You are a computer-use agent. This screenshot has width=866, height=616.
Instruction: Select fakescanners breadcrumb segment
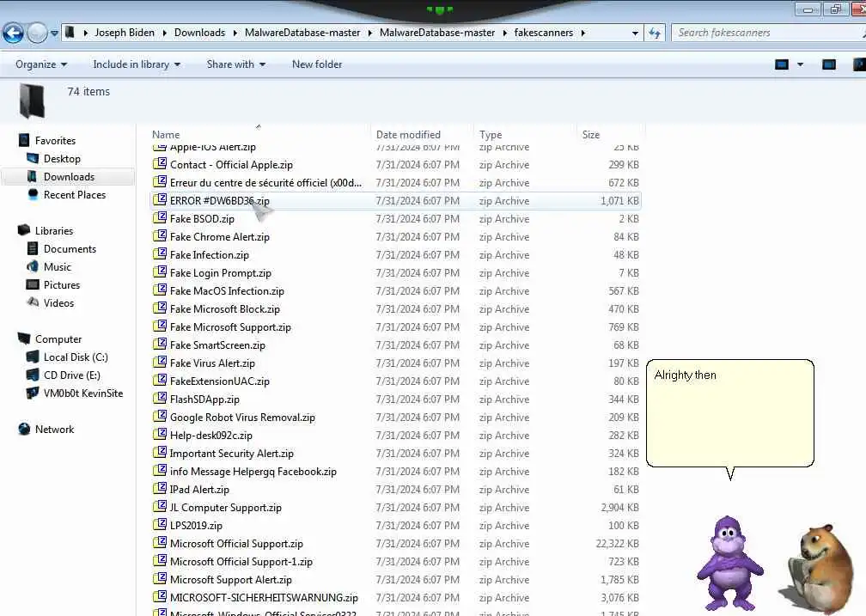click(544, 33)
